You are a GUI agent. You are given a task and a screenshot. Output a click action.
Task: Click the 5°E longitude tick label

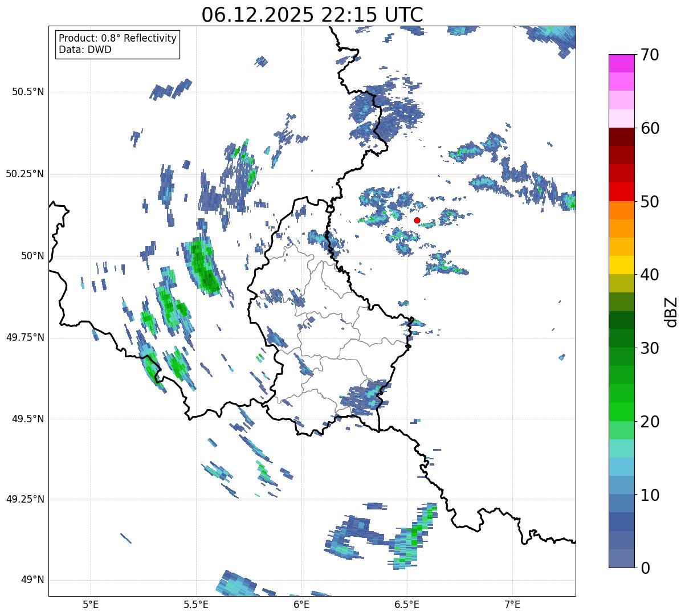pyautogui.click(x=91, y=605)
